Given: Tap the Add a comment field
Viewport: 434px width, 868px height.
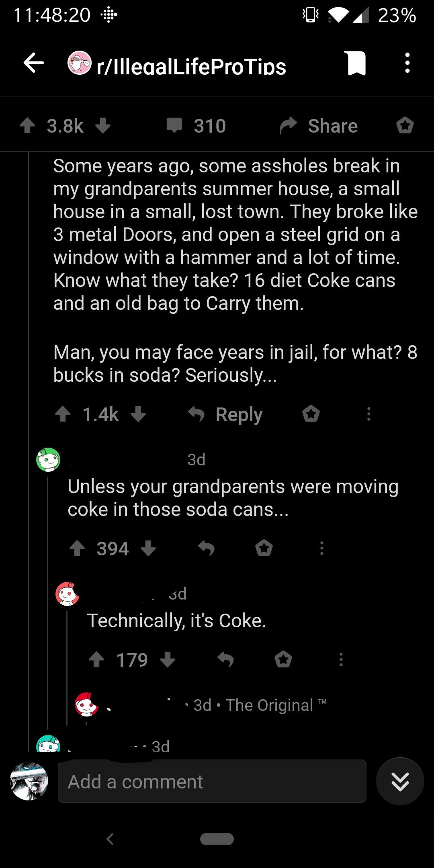Looking at the screenshot, I should point(212,782).
